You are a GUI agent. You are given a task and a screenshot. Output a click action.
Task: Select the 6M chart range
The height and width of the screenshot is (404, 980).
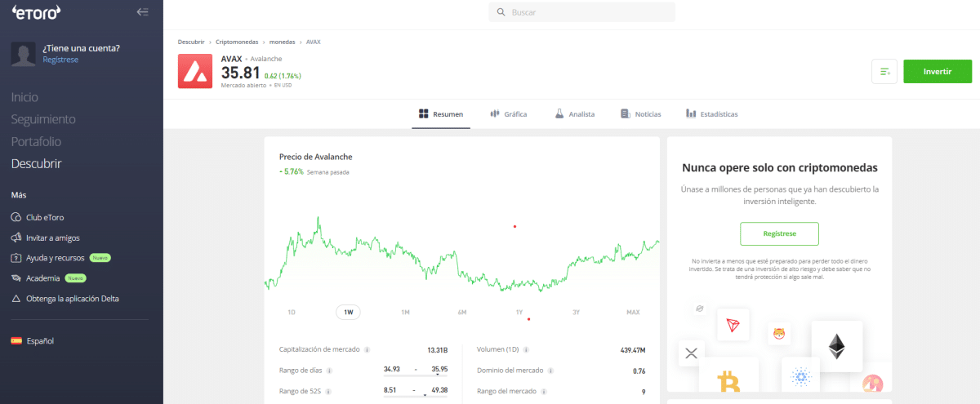click(x=462, y=312)
